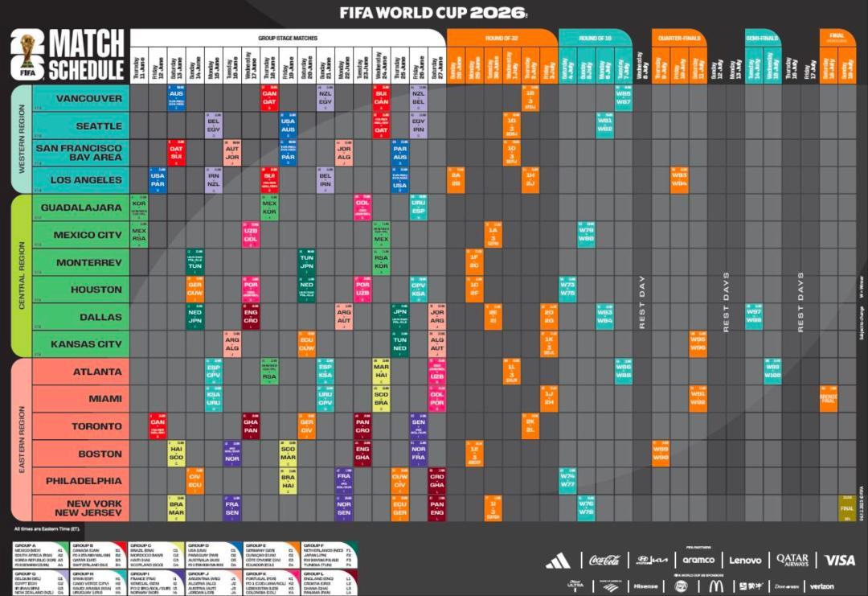Click the Vancouver host city label
This screenshot has height=596, width=868.
click(89, 99)
